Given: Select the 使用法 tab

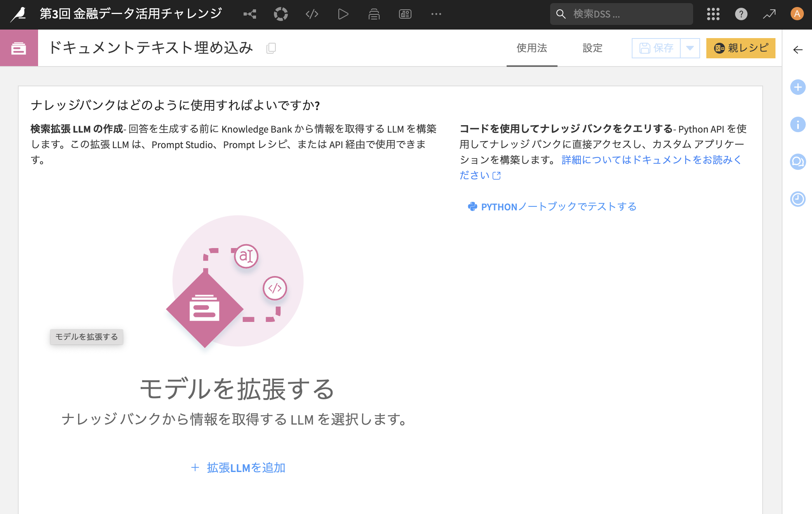Looking at the screenshot, I should pos(531,48).
